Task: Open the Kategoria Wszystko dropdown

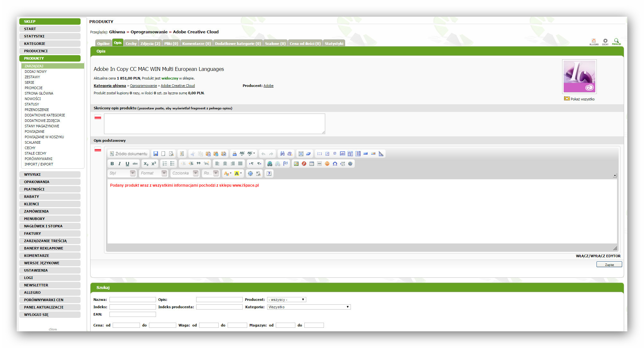Action: tap(309, 307)
